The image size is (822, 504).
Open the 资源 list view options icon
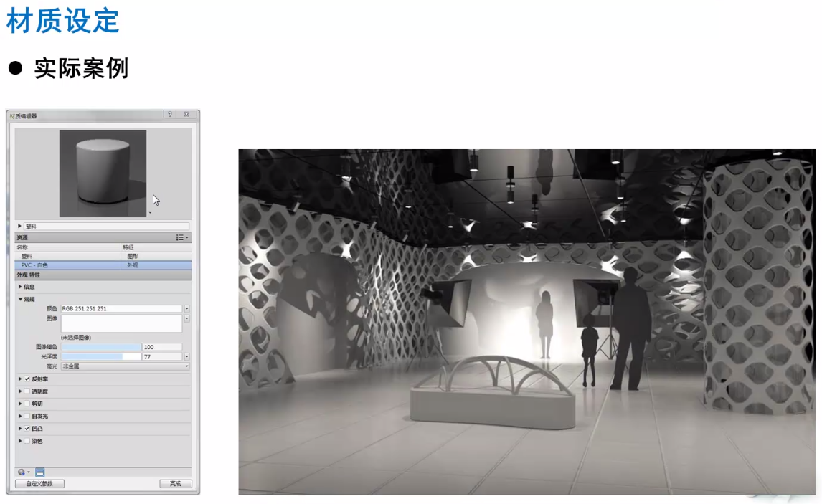tap(182, 237)
